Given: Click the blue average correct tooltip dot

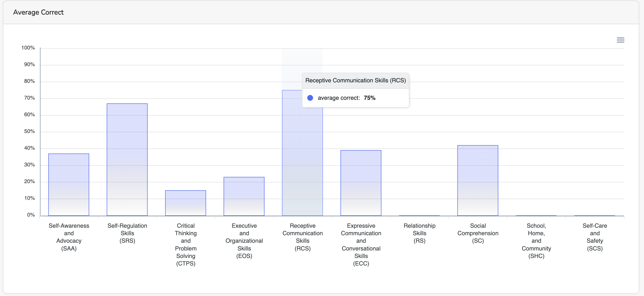Looking at the screenshot, I should (310, 98).
